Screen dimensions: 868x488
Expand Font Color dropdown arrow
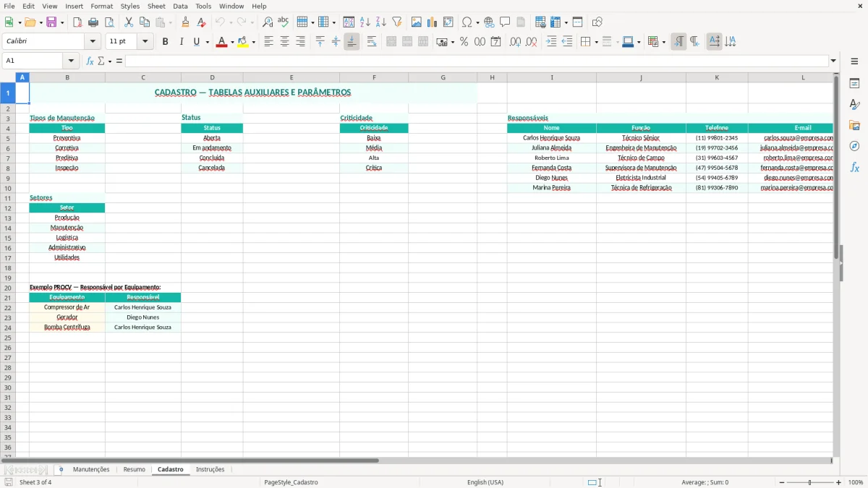231,43
